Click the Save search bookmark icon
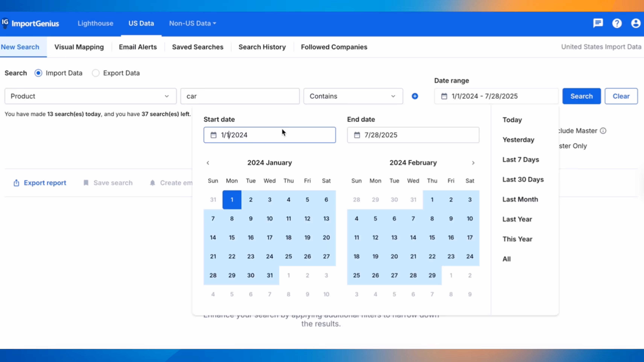This screenshot has height=362, width=644. click(86, 183)
